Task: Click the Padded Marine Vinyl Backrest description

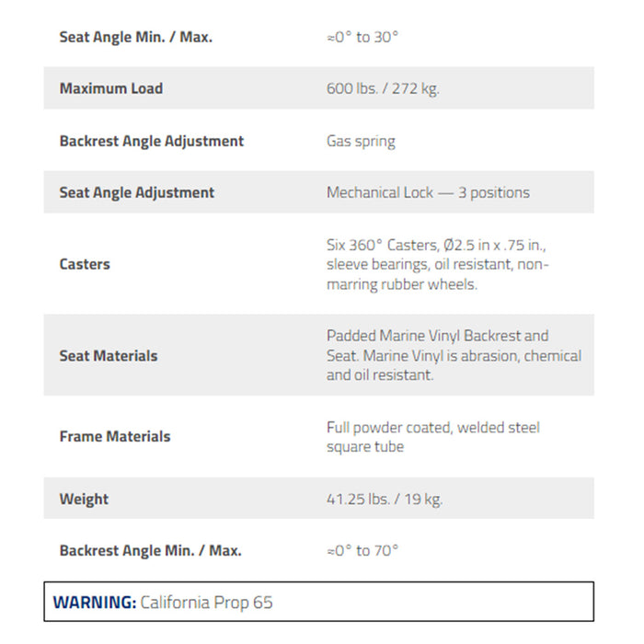Action: point(454,355)
